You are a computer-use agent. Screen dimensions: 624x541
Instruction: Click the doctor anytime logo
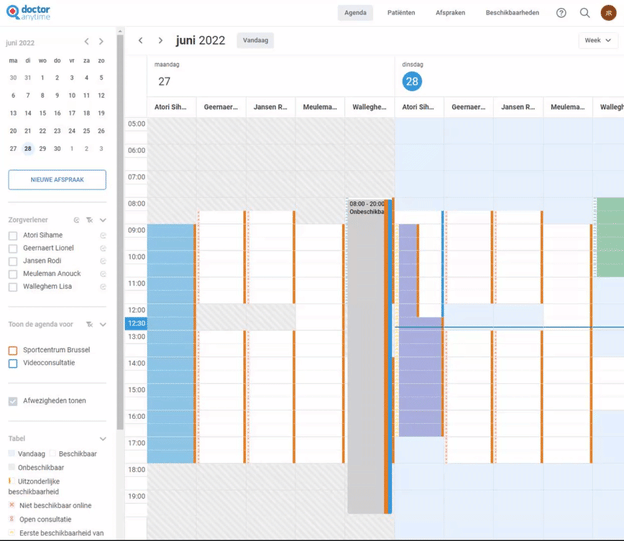coord(28,12)
